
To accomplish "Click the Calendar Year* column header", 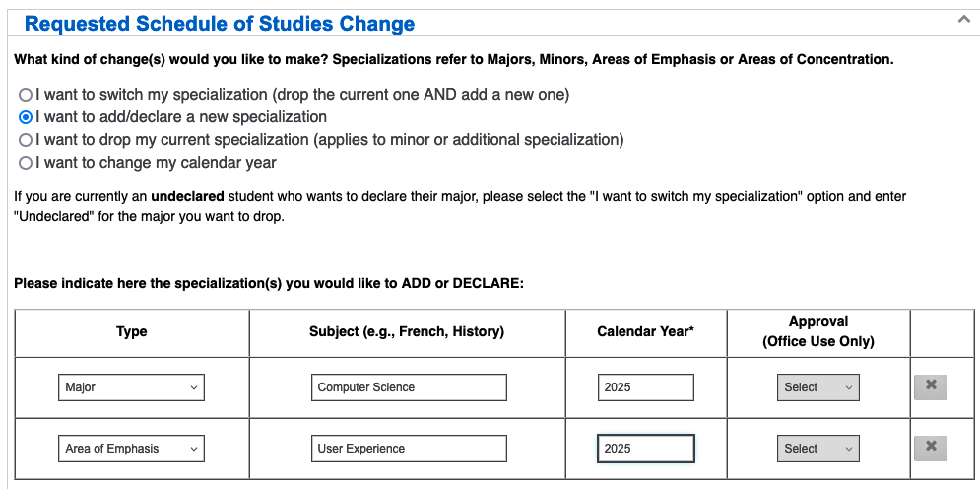I will point(646,331).
